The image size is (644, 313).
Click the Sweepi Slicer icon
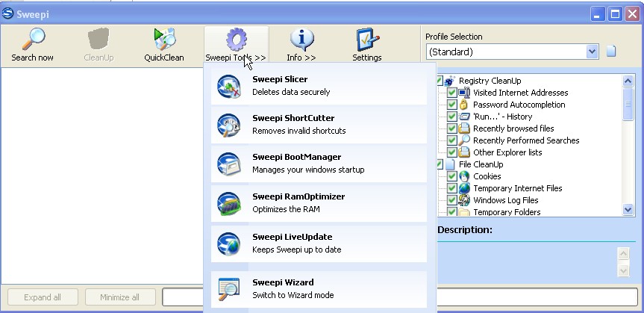click(229, 86)
